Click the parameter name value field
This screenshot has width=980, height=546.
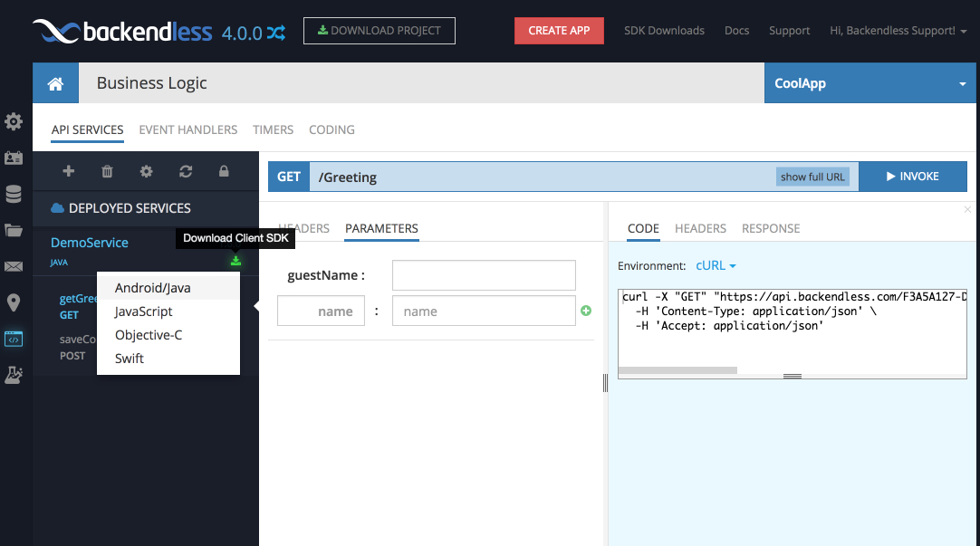click(x=484, y=311)
